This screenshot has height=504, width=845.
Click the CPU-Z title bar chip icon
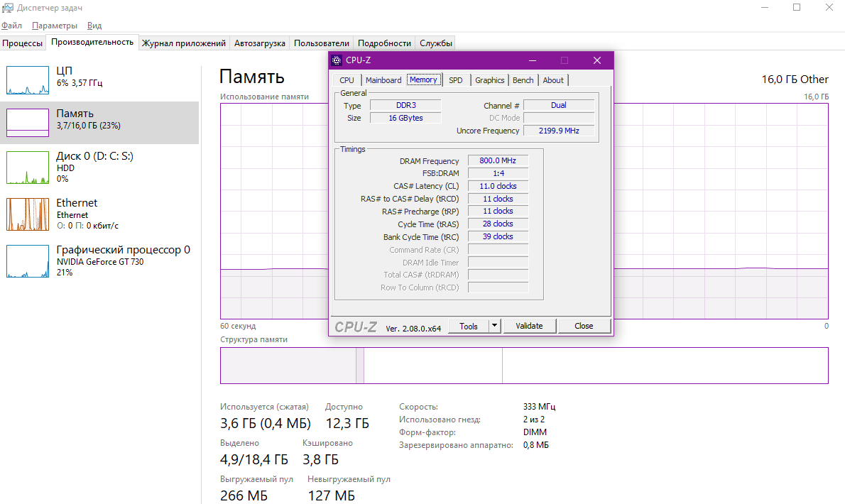click(337, 60)
